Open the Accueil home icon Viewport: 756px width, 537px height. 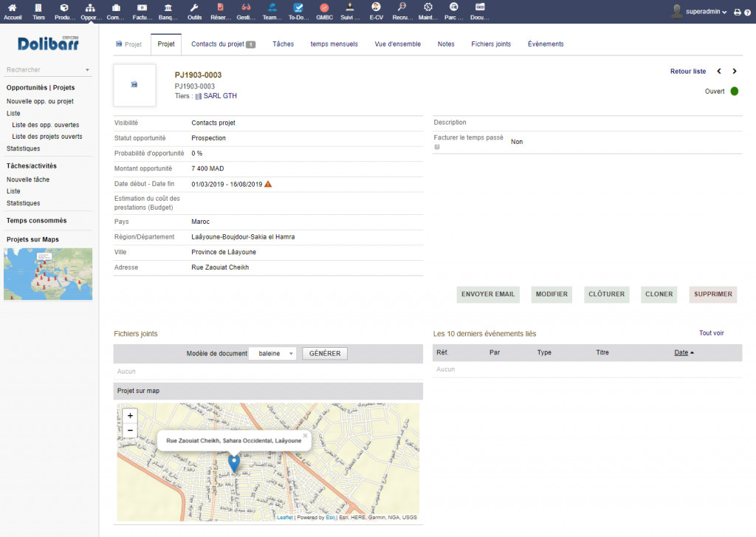(x=13, y=8)
